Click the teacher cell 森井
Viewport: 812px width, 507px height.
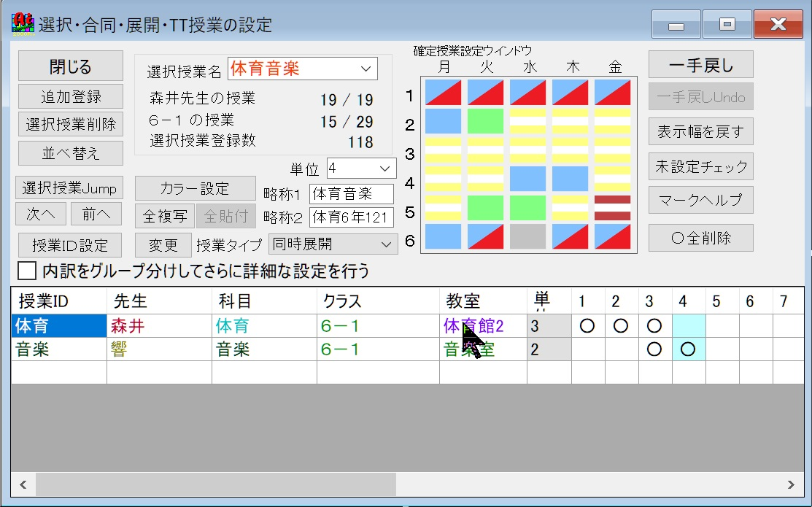[x=159, y=326]
